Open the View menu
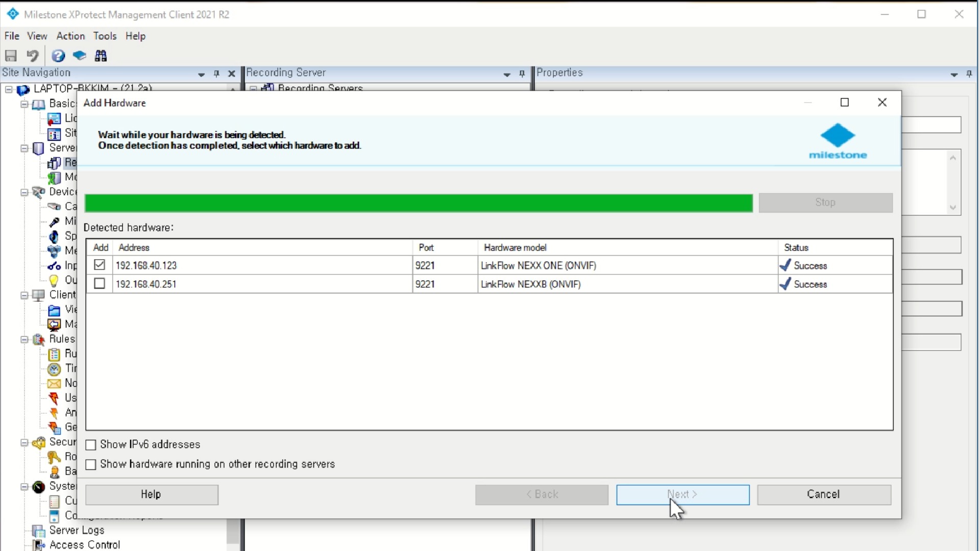The height and width of the screenshot is (551, 980). click(x=37, y=36)
